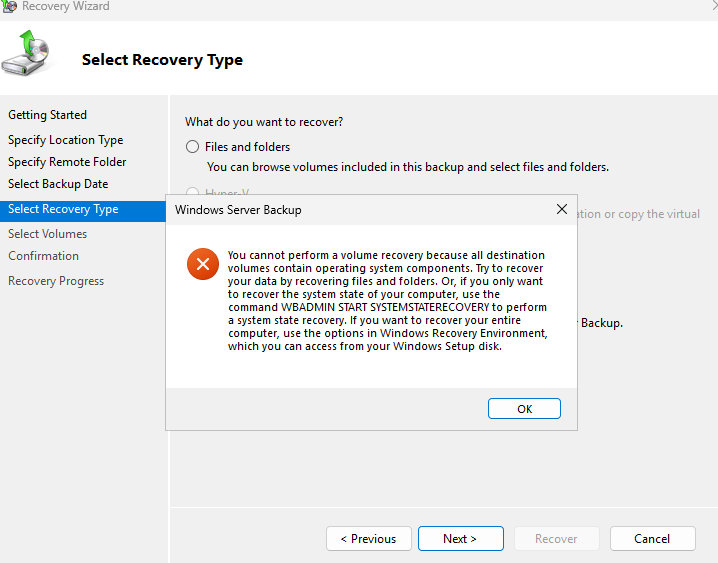Open the Select Backup Date step
The image size is (718, 563).
click(58, 184)
